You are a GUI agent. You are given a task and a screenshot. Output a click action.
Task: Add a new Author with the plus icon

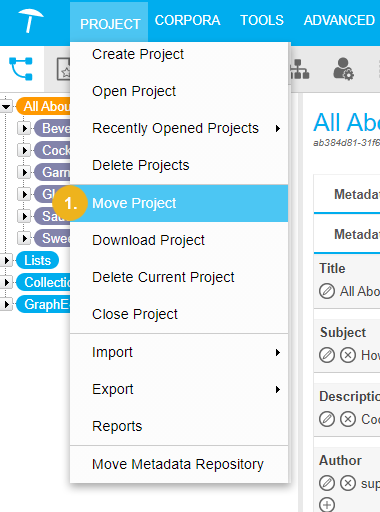tap(327, 505)
